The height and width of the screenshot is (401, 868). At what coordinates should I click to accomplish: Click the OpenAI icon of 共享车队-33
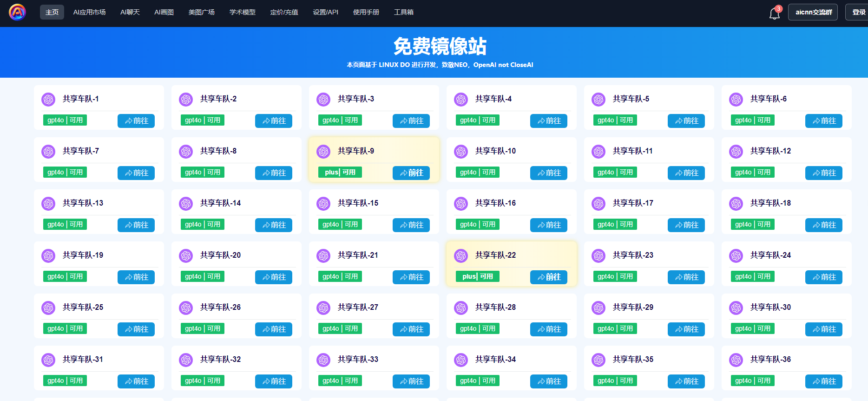(323, 360)
